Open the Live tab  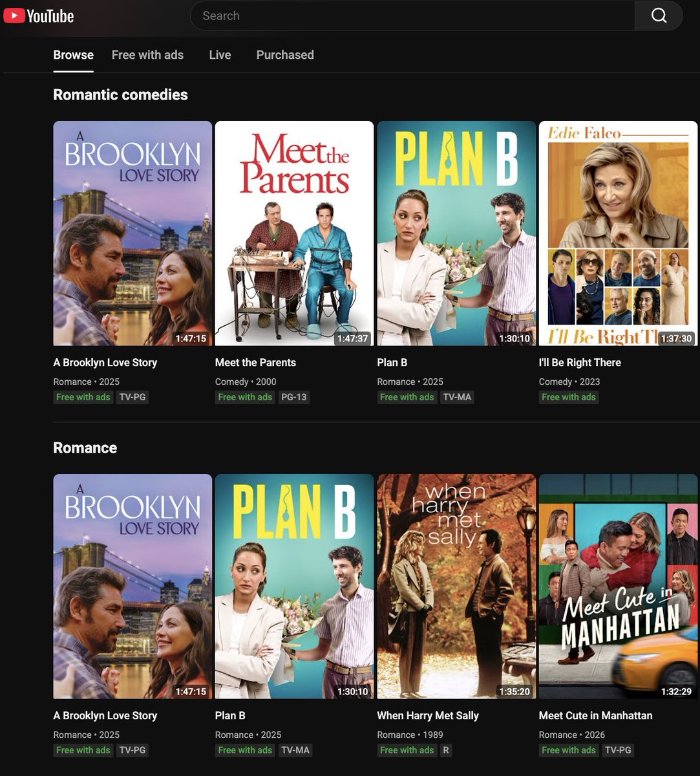[x=220, y=55]
